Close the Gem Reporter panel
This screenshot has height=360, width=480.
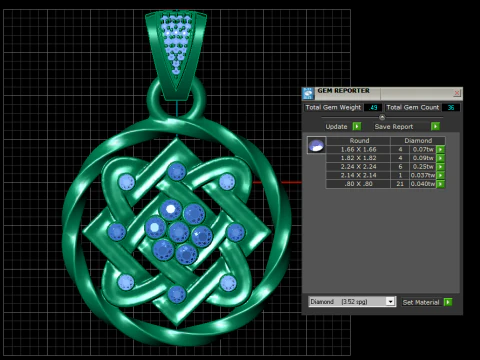pyautogui.click(x=457, y=93)
